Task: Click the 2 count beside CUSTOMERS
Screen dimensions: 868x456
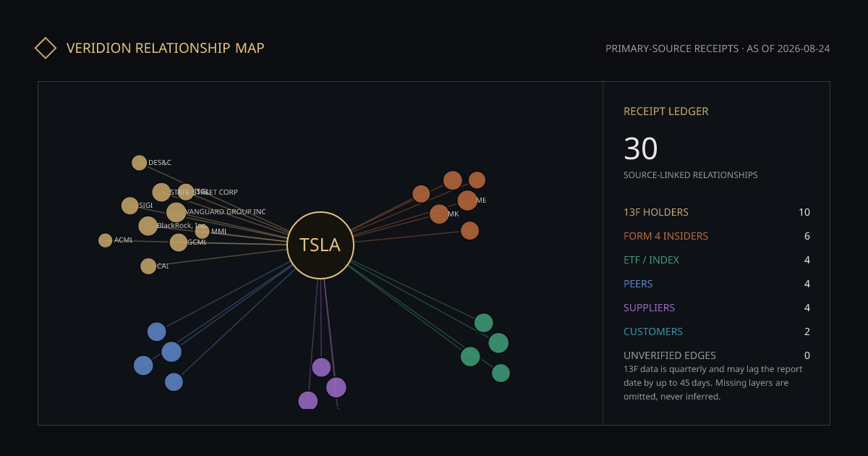Action: click(x=807, y=332)
